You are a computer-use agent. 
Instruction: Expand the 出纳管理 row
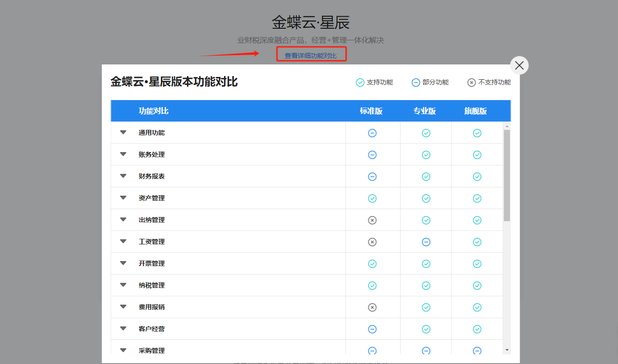click(123, 220)
